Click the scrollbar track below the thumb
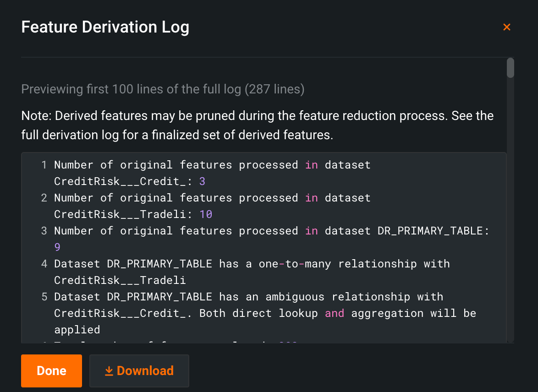Viewport: 538px width, 392px height. tap(510, 206)
